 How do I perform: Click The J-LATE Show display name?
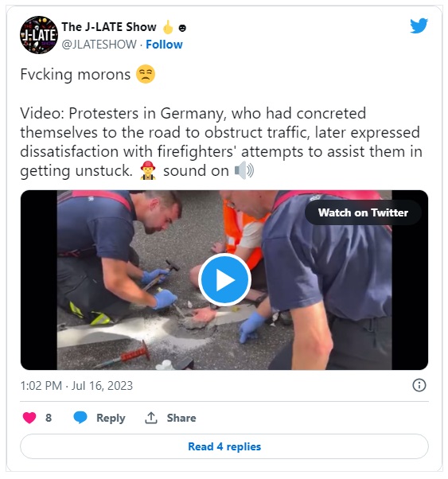[x=109, y=27]
